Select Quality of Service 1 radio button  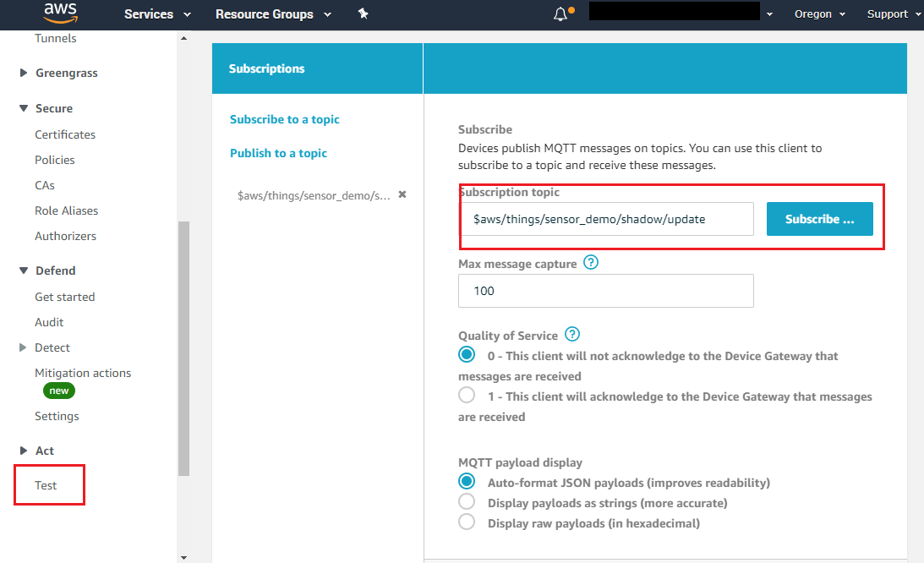tap(467, 395)
